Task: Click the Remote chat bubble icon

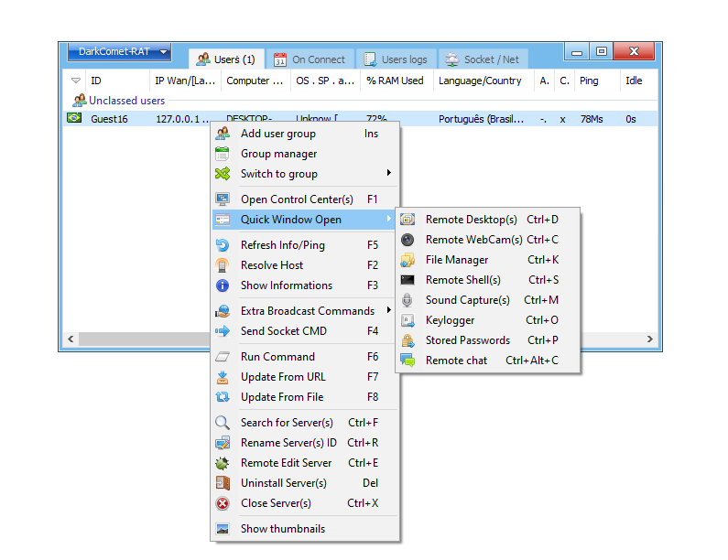Action: [407, 361]
